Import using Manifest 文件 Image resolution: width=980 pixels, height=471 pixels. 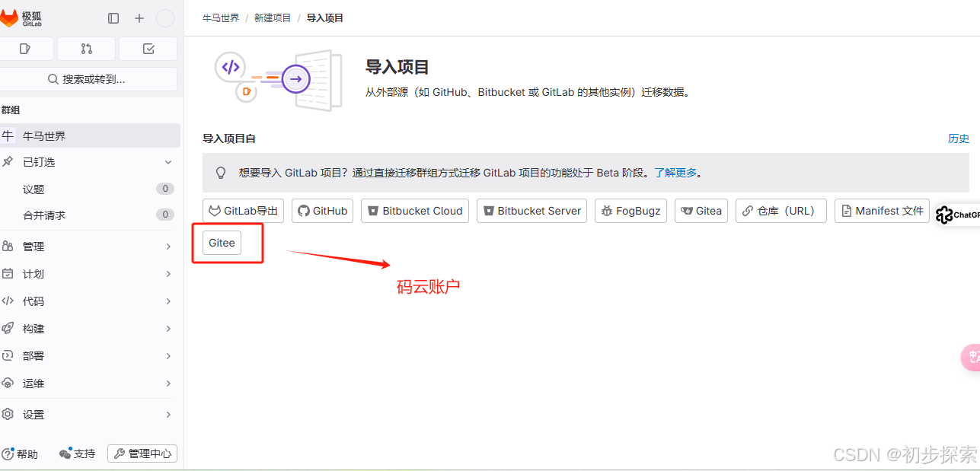[882, 211]
